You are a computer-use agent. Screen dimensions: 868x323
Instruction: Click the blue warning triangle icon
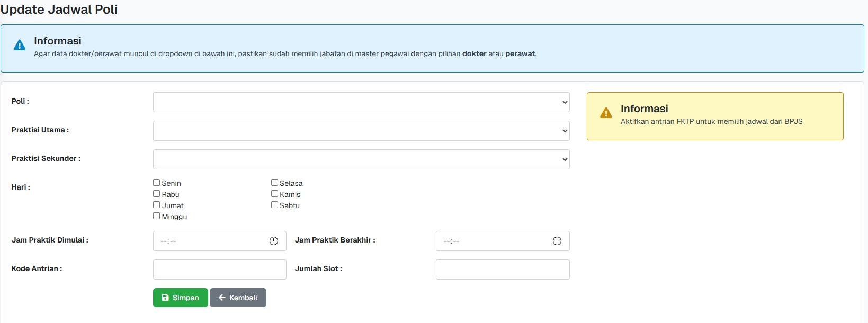click(x=20, y=46)
